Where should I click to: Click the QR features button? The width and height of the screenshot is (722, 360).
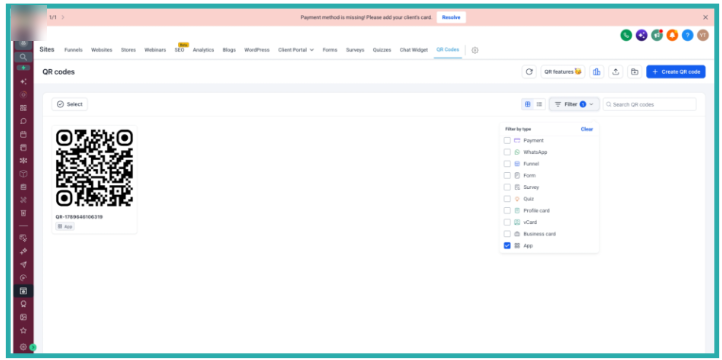click(x=563, y=72)
